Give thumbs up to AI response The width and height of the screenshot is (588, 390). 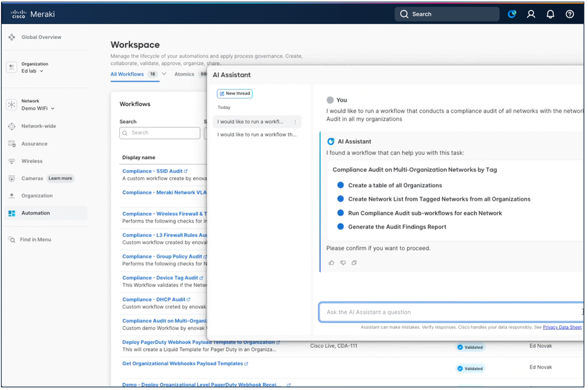point(331,263)
